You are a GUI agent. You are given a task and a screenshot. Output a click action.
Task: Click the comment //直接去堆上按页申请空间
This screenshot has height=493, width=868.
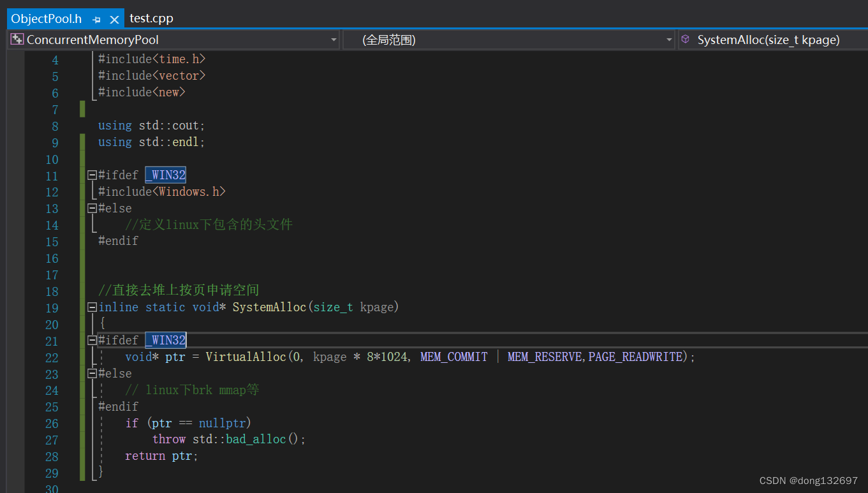179,291
